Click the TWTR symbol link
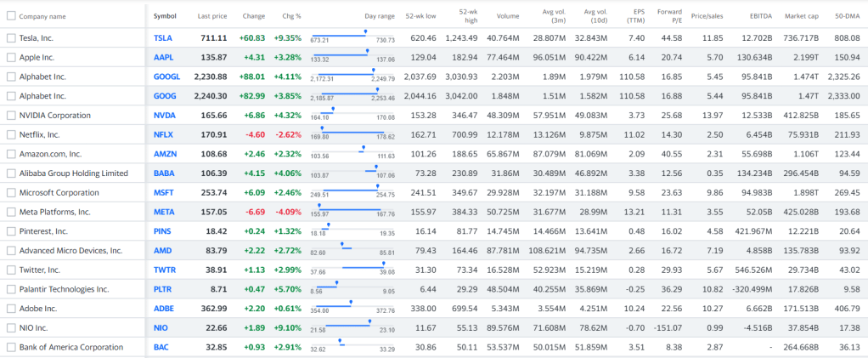The height and width of the screenshot is (358, 868). [x=165, y=270]
